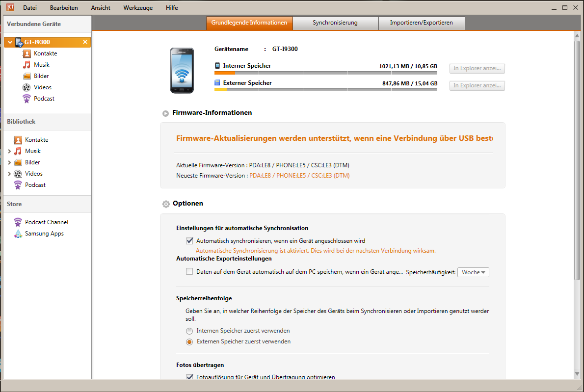The width and height of the screenshot is (584, 392).
Task: Click the GT-I9300 device phone icon
Action: click(19, 42)
